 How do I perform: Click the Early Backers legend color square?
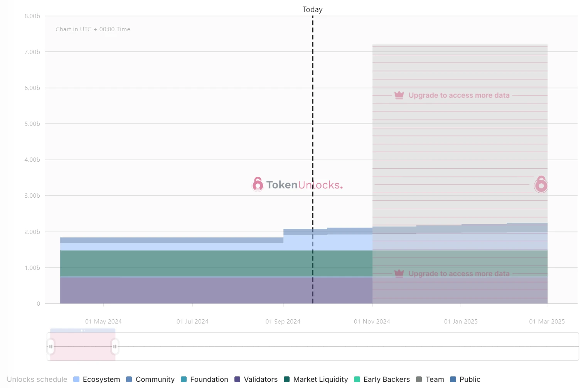click(357, 380)
